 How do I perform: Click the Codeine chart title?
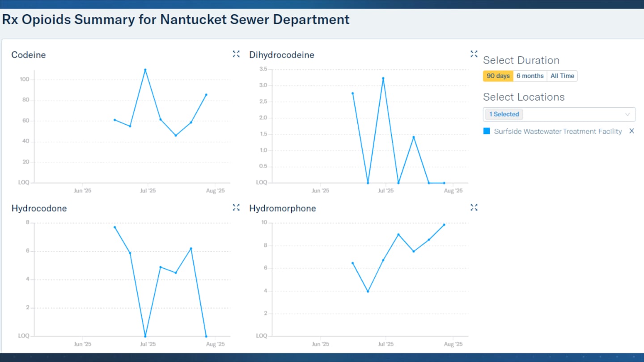[x=29, y=55]
